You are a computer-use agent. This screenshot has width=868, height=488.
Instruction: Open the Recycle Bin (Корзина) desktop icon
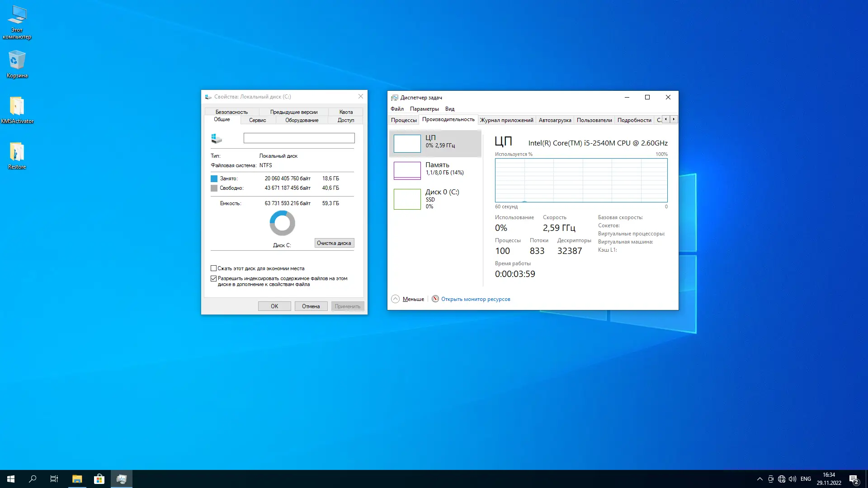pyautogui.click(x=17, y=61)
